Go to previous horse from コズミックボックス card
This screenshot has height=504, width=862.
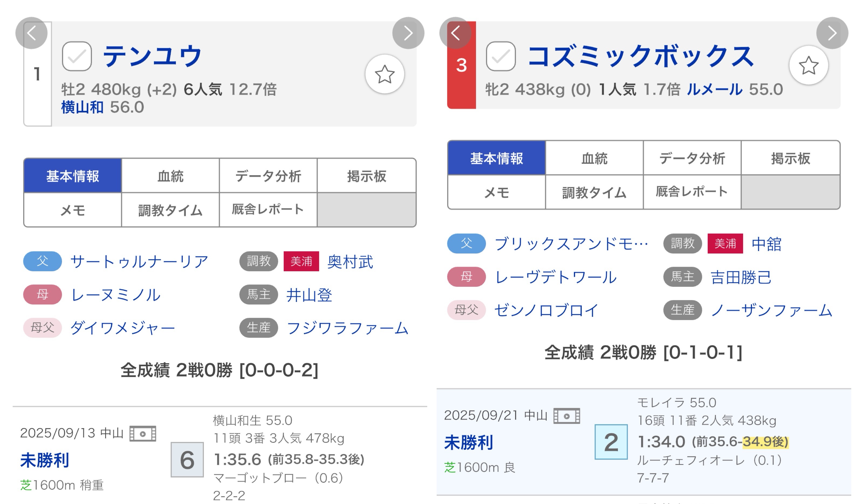(455, 33)
